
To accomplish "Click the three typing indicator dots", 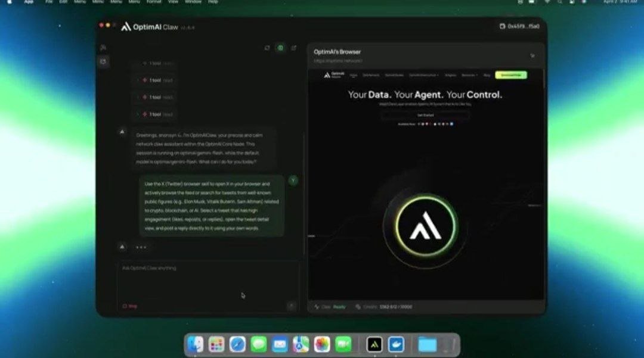I will [x=141, y=247].
